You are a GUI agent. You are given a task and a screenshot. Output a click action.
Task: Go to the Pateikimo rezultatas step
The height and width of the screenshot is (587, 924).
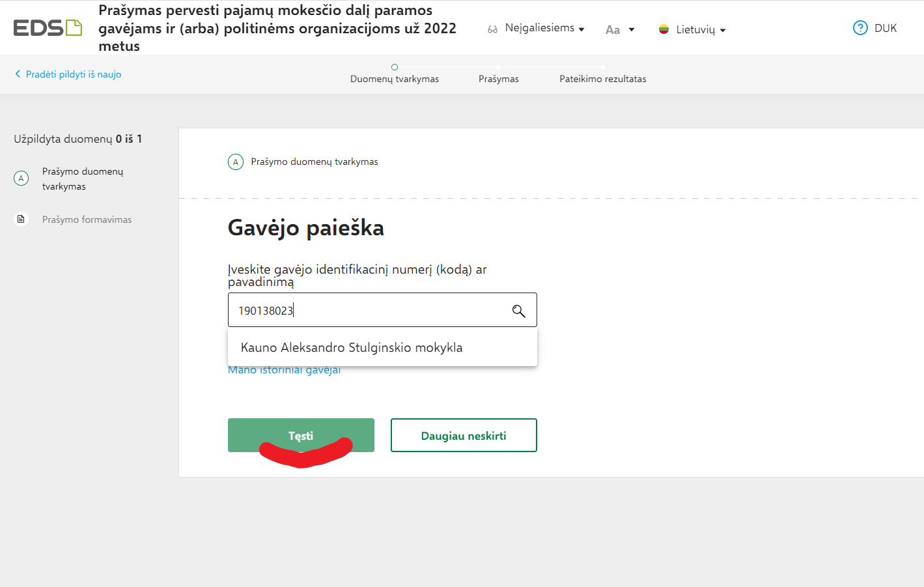pos(603,79)
